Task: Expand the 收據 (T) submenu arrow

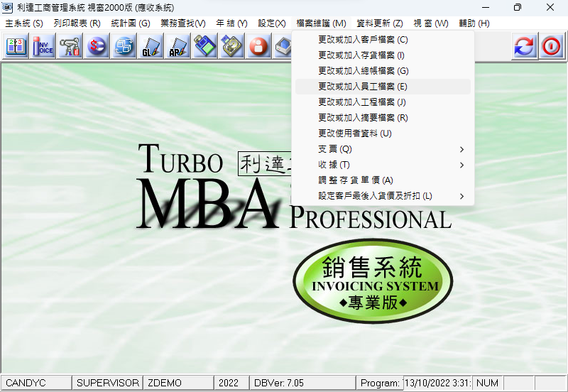Action: (461, 165)
